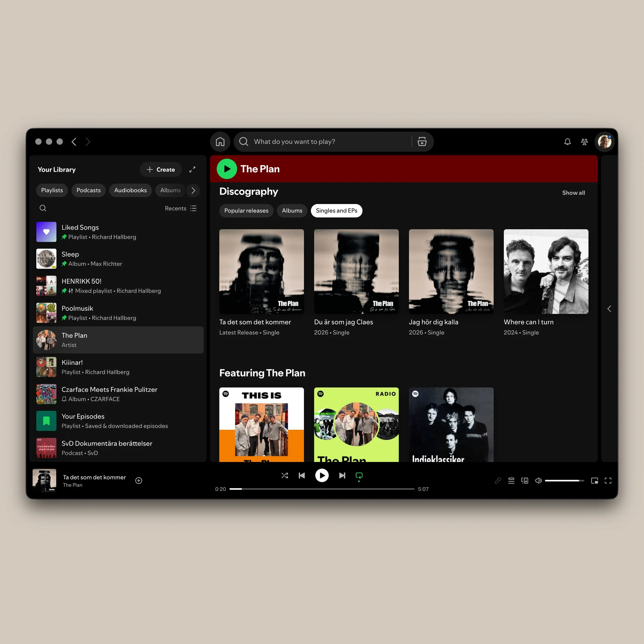Seek on the playback progress bar
The width and height of the screenshot is (644, 644).
[322, 489]
